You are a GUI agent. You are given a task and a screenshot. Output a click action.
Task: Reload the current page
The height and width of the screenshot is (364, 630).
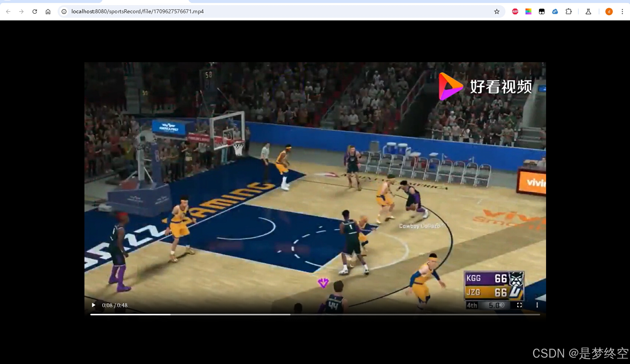(x=35, y=12)
